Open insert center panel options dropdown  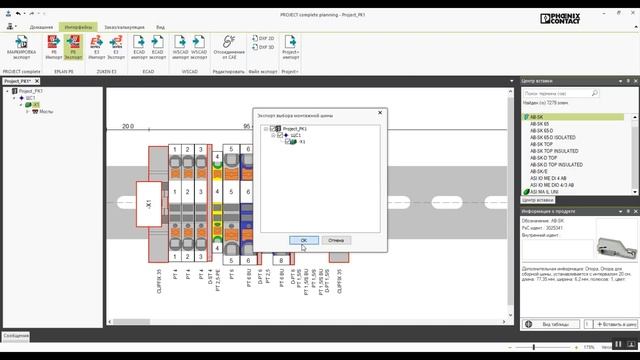pos(620,81)
